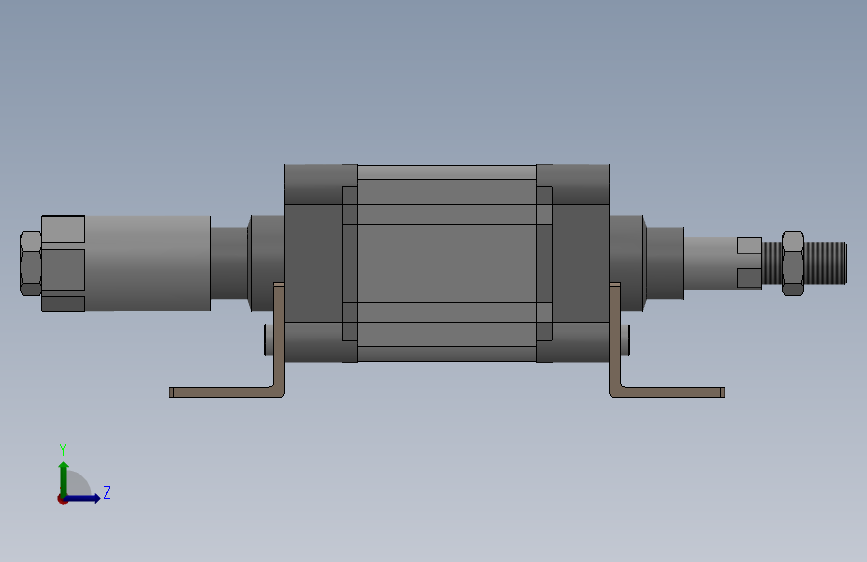Select the threaded rod tip on the right
Screen dimensions: 867x562
click(x=826, y=263)
